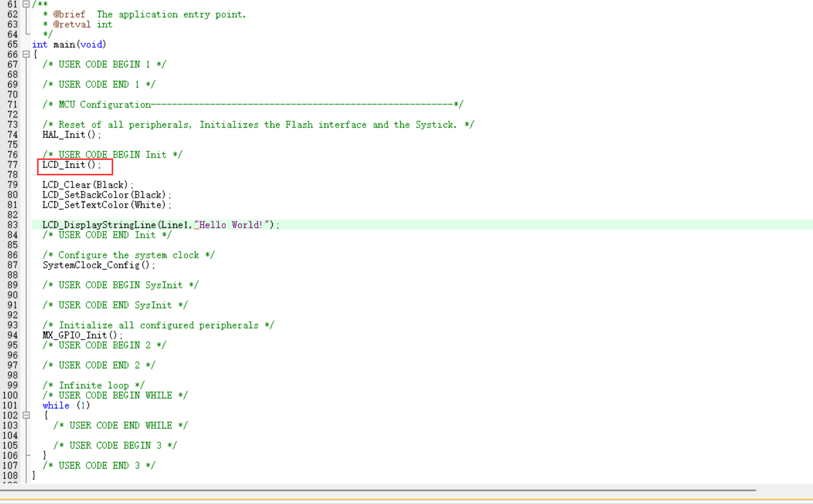Viewport: 813px width, 504px height.
Task: Click the 'Reset of all peripherals' comment
Action: click(258, 124)
